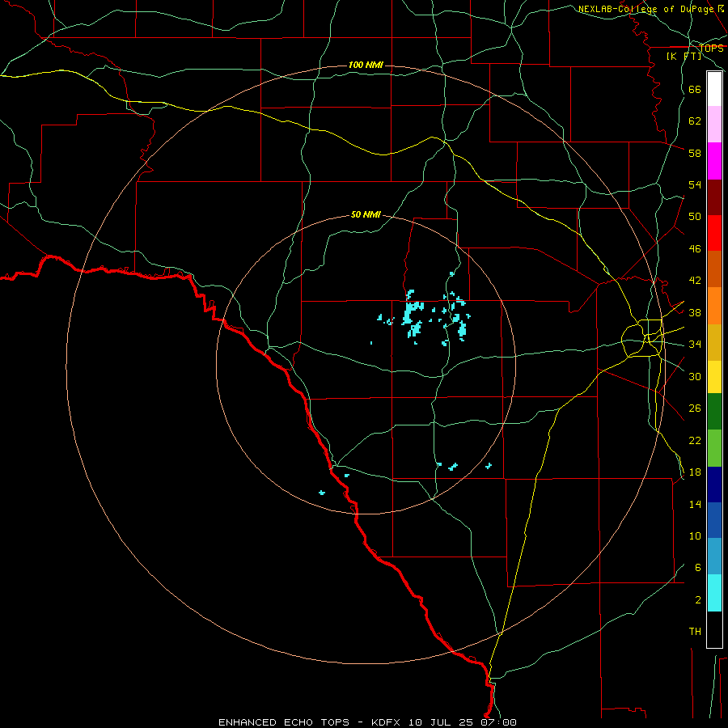
Task: Click the legend value "22"
Action: tap(695, 440)
